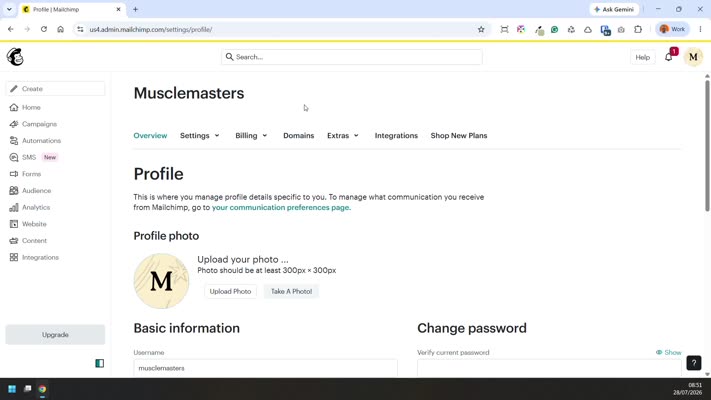Focus the Verify current password field

[549, 368]
